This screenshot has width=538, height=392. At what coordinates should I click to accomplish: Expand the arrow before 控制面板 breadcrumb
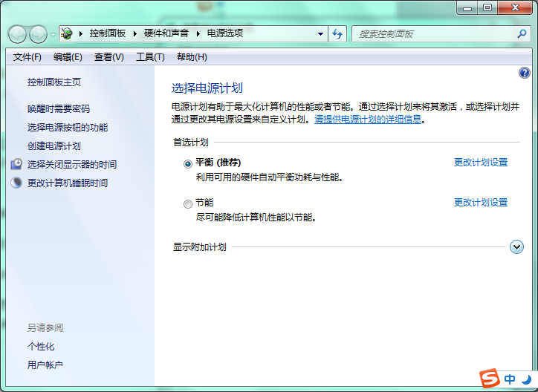[x=81, y=33]
